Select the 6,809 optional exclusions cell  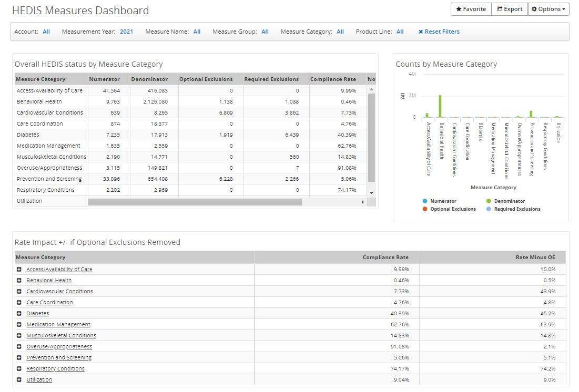[210, 112]
